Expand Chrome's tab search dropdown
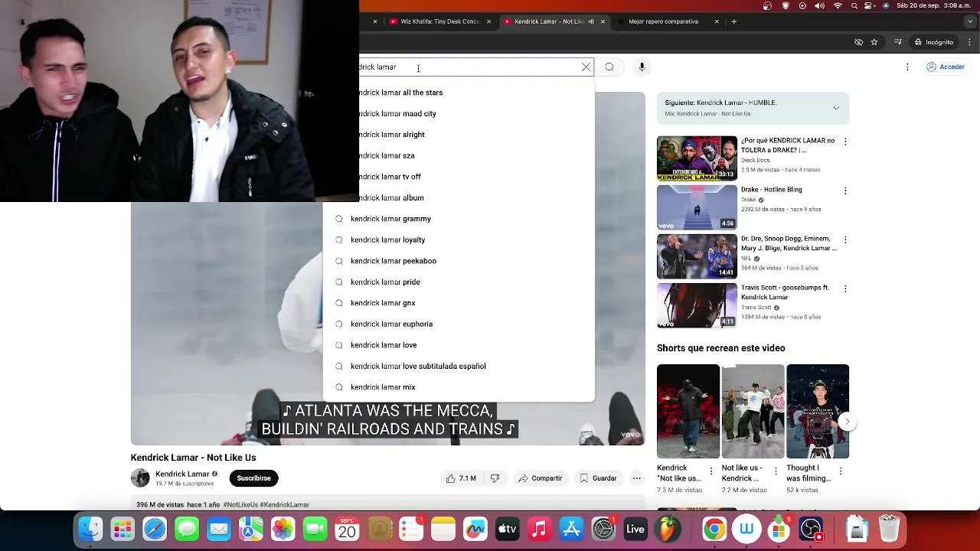 969,21
